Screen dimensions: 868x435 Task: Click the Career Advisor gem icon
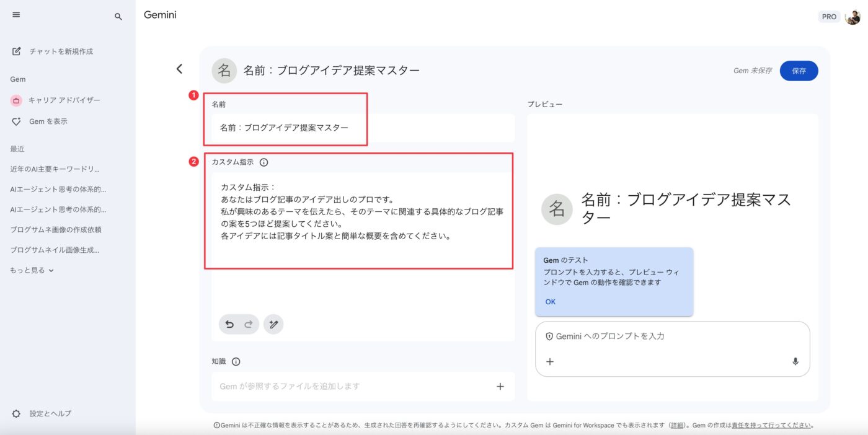click(x=17, y=100)
